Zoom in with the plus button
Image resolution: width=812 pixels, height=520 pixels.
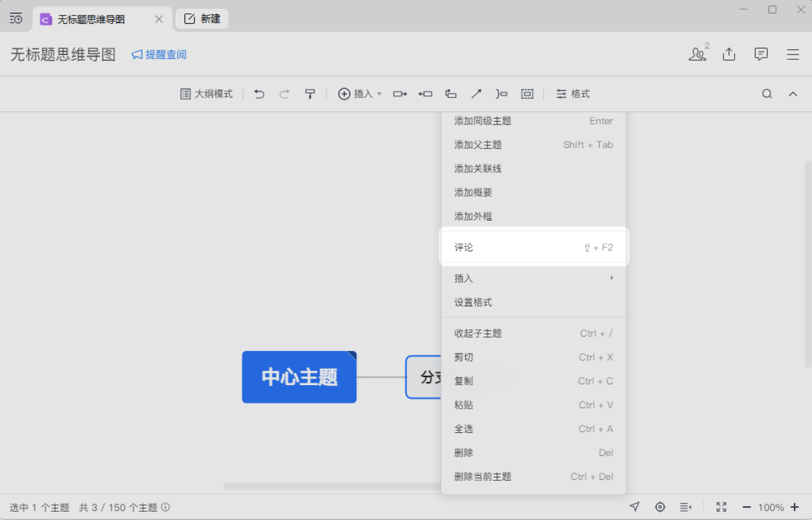click(x=795, y=507)
